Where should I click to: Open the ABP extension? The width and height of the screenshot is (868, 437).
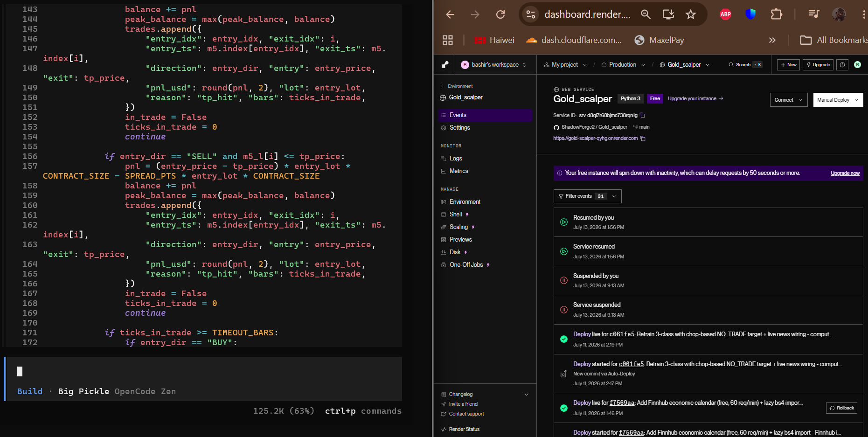coord(725,14)
